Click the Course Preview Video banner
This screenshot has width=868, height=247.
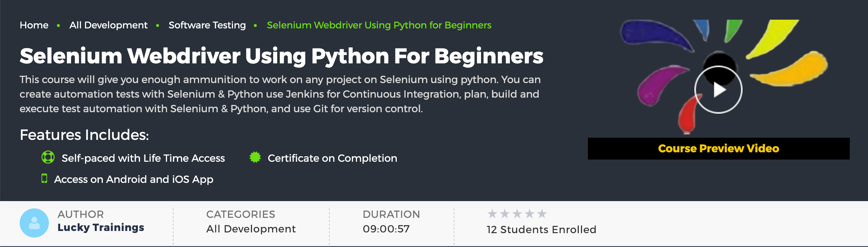pos(718,149)
